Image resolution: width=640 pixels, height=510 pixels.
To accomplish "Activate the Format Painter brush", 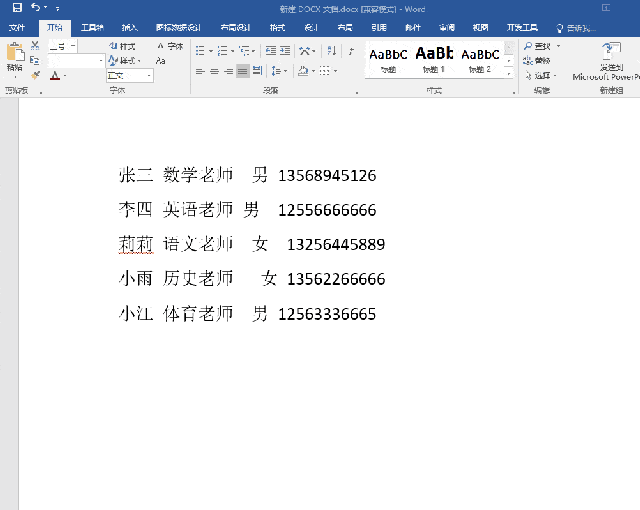I will point(35,75).
